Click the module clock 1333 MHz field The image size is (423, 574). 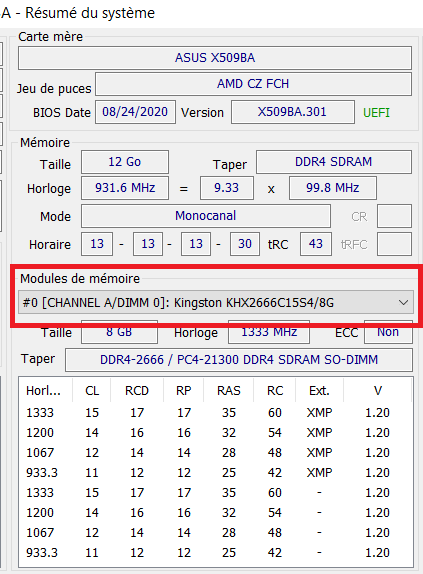click(269, 332)
